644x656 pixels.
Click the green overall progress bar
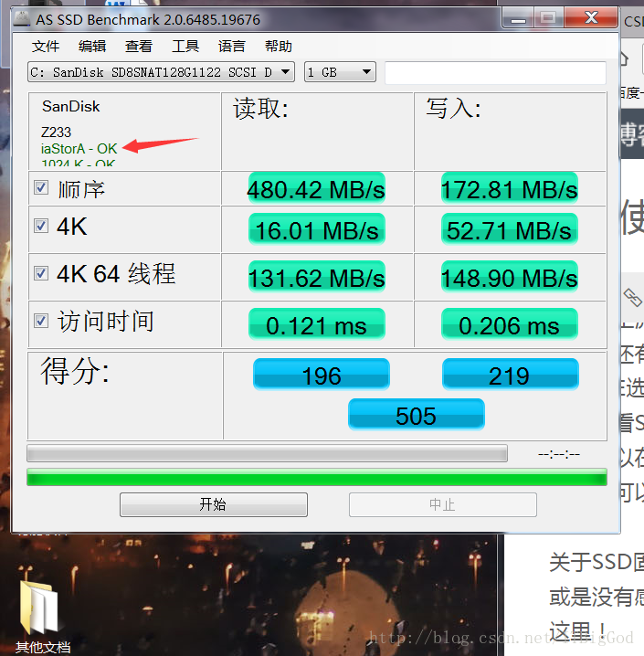(317, 477)
